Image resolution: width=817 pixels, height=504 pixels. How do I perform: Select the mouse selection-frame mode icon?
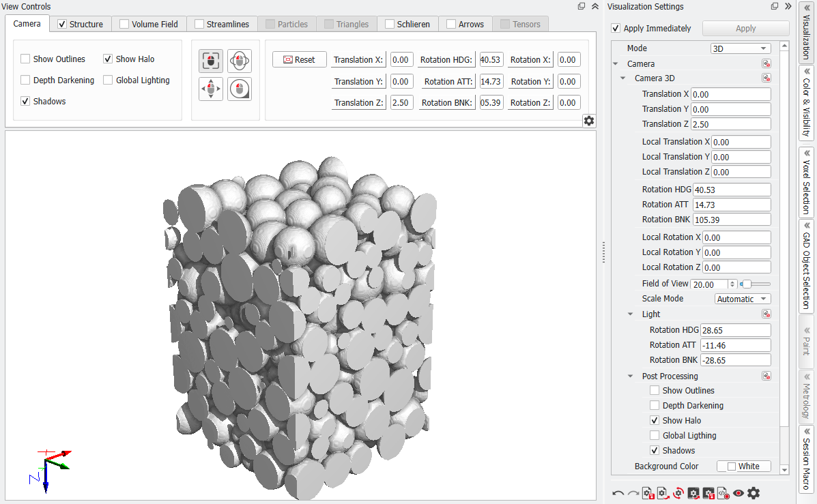pyautogui.click(x=211, y=61)
